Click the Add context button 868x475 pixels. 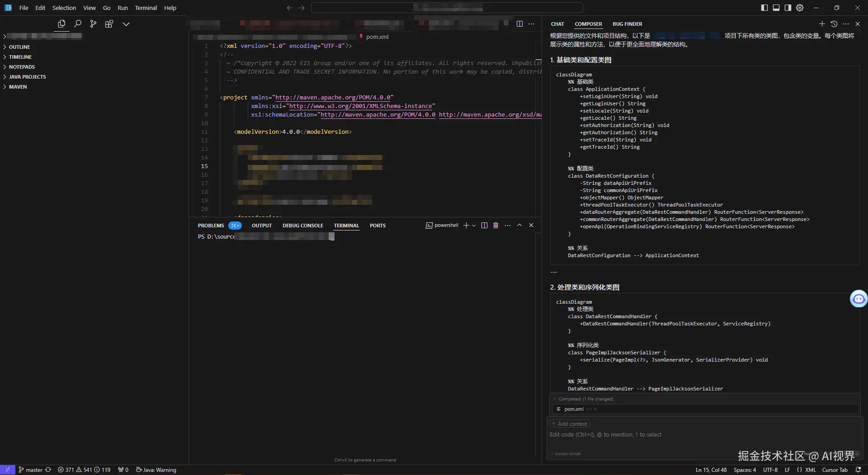(570, 424)
